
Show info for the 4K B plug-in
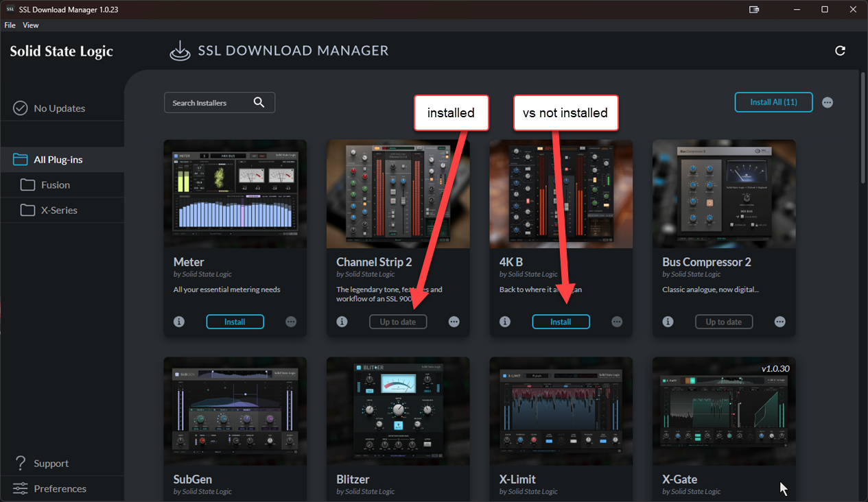pyautogui.click(x=505, y=322)
